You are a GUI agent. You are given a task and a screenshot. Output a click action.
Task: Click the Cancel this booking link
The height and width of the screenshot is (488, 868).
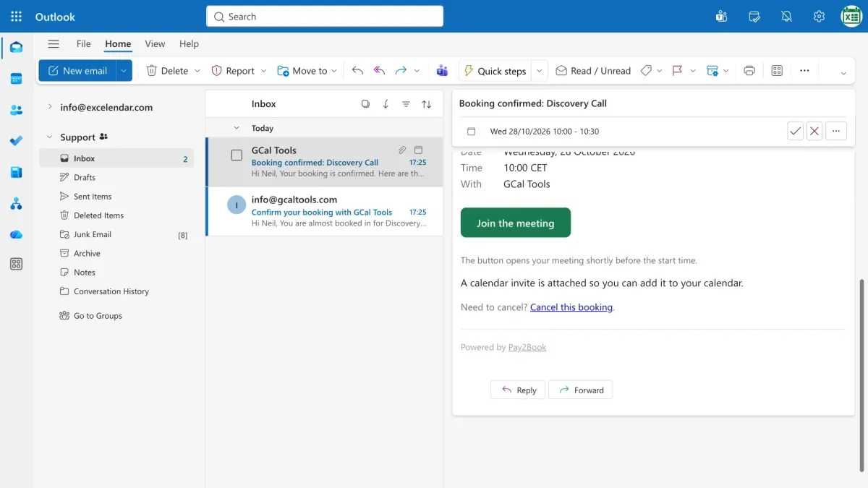571,307
